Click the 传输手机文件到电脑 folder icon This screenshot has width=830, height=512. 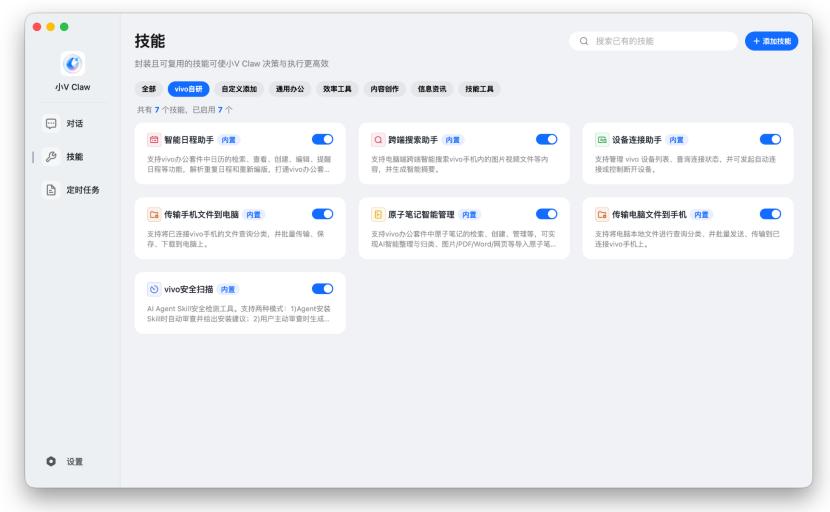click(154, 214)
